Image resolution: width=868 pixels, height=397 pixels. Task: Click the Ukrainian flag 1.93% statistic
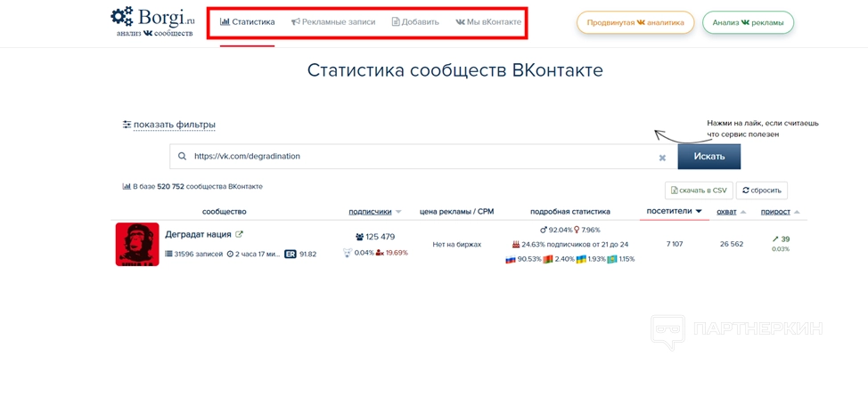click(x=590, y=259)
